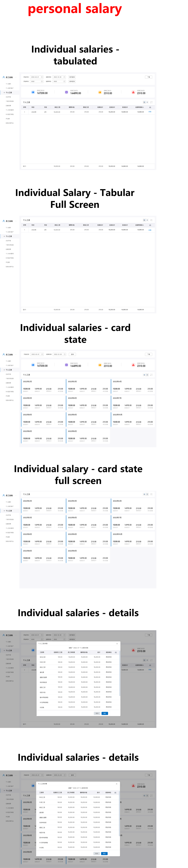Select 2022年 data row in Tabular Full Screen table

(88, 230)
